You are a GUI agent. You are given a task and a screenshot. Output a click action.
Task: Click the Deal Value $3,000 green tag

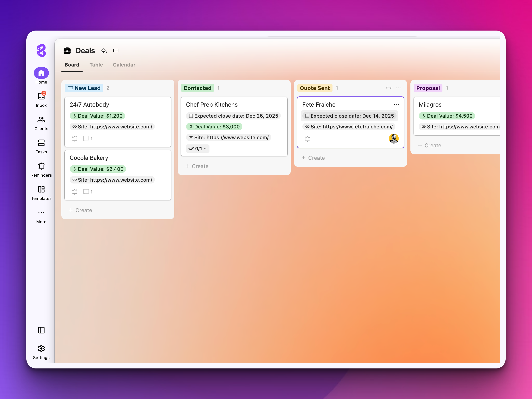[214, 127]
